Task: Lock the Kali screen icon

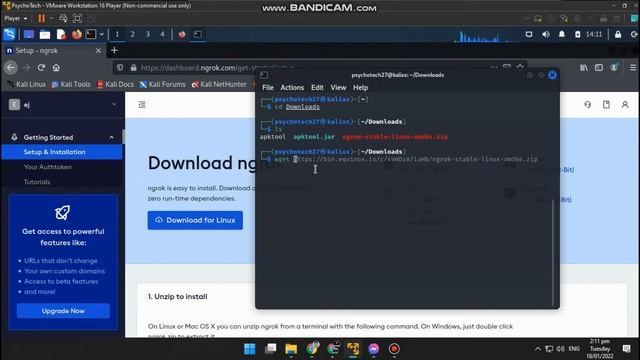Action: tap(618, 34)
